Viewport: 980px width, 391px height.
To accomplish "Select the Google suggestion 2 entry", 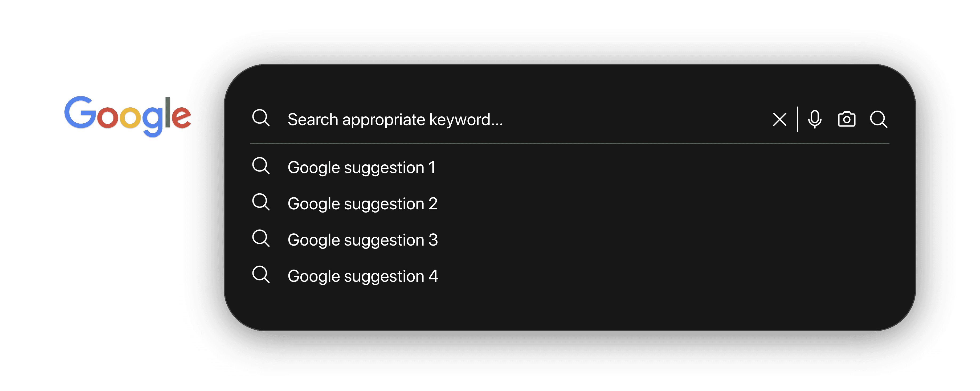I will 362,203.
